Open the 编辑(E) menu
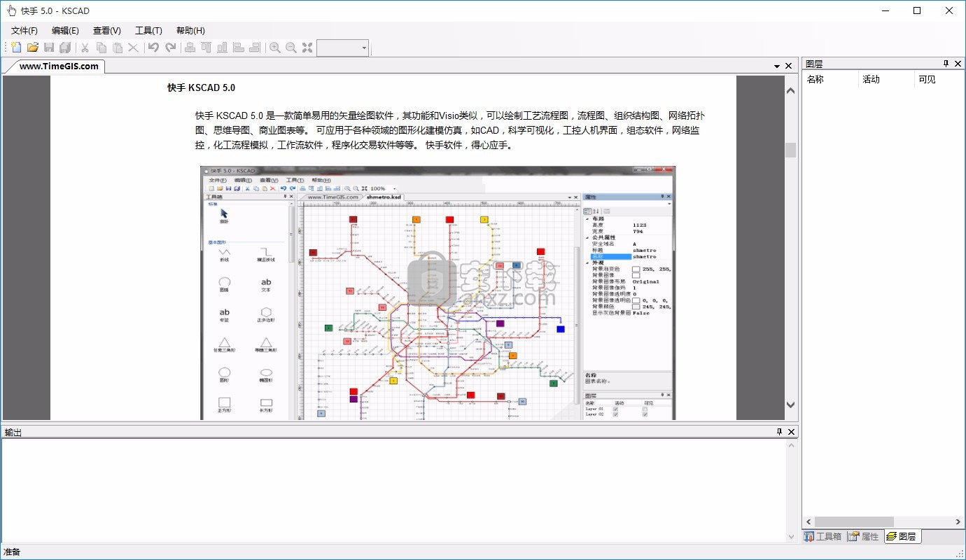The image size is (966, 560). point(65,31)
